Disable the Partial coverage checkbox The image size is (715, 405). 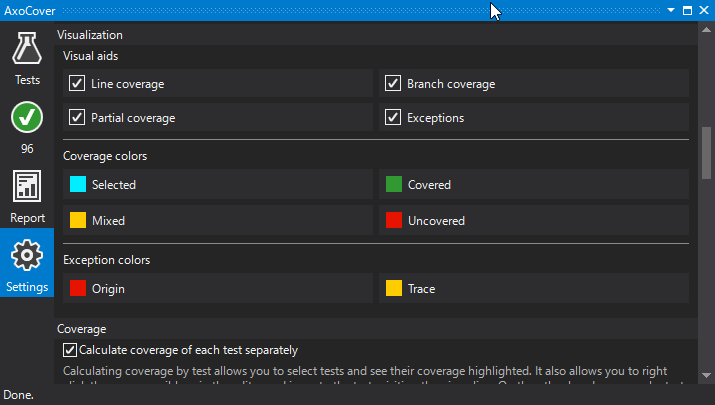point(77,117)
